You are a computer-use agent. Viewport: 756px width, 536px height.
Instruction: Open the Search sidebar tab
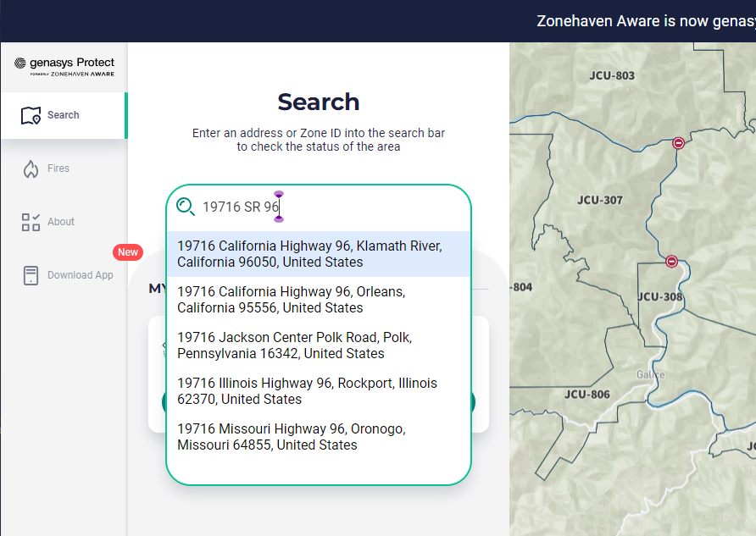coord(64,115)
